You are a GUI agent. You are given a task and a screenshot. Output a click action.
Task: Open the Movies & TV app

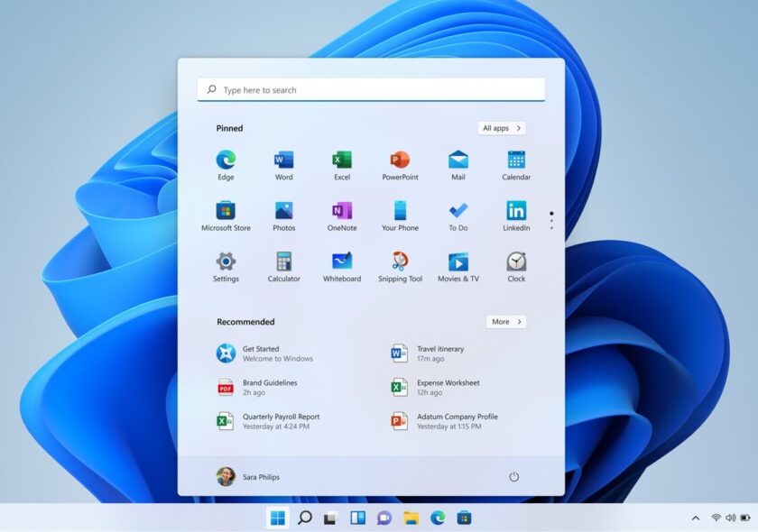458,267
